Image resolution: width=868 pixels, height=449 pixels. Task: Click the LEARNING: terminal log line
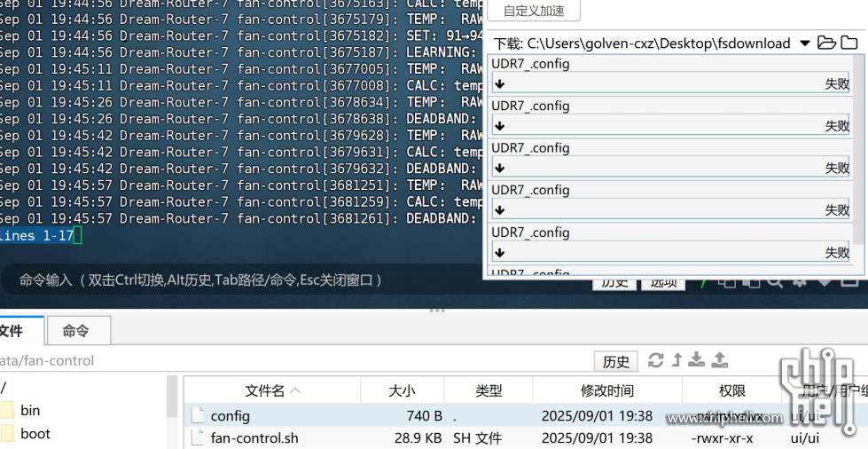pos(241,52)
